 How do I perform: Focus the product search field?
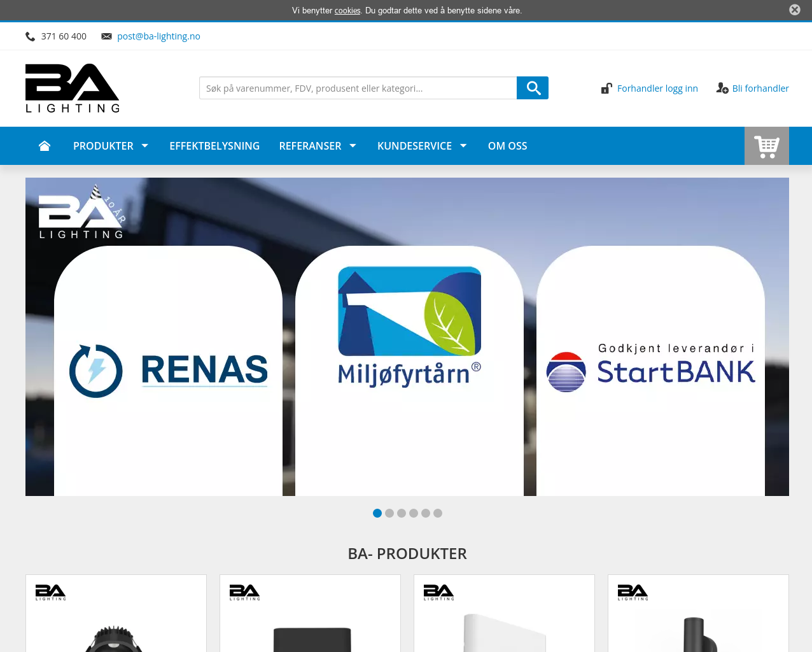pyautogui.click(x=358, y=88)
